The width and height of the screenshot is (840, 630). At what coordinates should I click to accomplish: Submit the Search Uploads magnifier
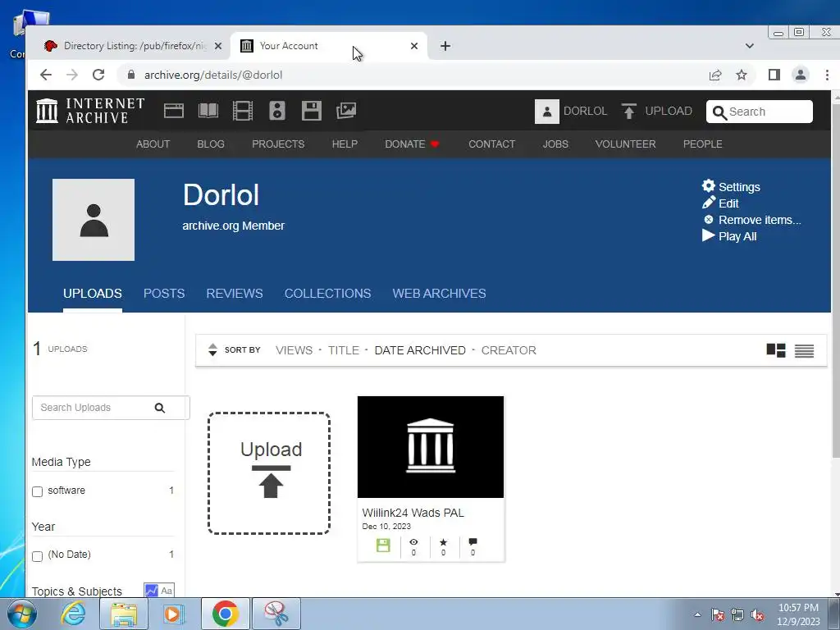coord(160,408)
